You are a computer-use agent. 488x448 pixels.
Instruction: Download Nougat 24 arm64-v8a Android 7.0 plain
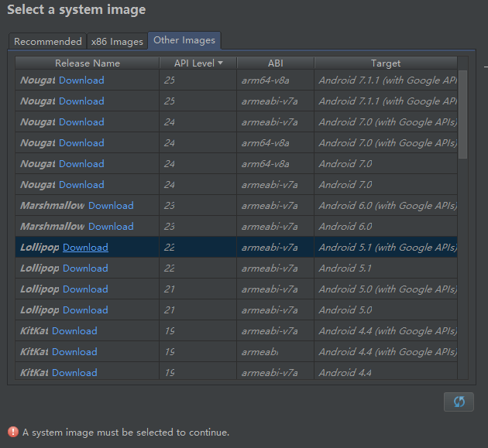(x=81, y=163)
